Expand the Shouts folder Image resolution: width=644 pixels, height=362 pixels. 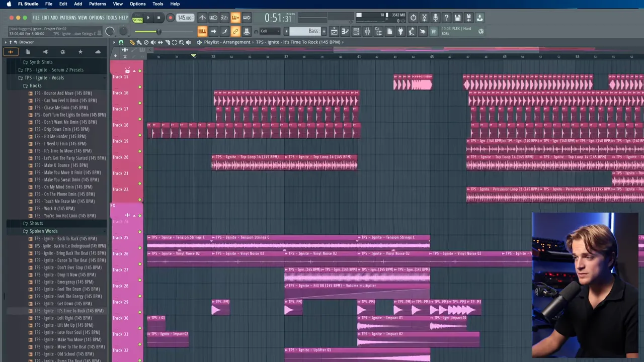[36, 223]
